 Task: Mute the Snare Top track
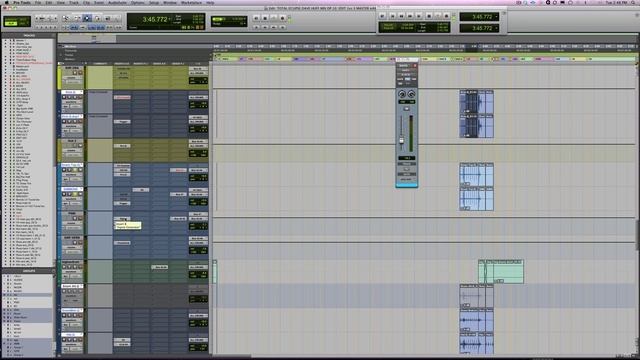point(80,170)
